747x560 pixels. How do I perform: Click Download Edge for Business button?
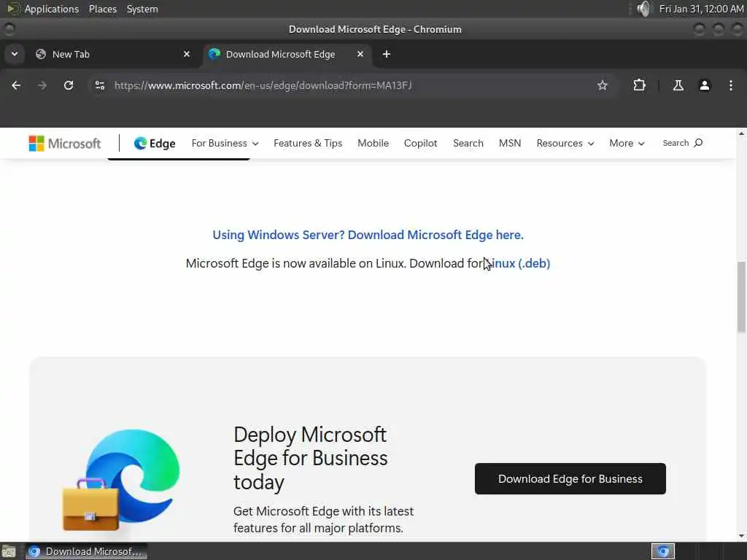tap(570, 478)
